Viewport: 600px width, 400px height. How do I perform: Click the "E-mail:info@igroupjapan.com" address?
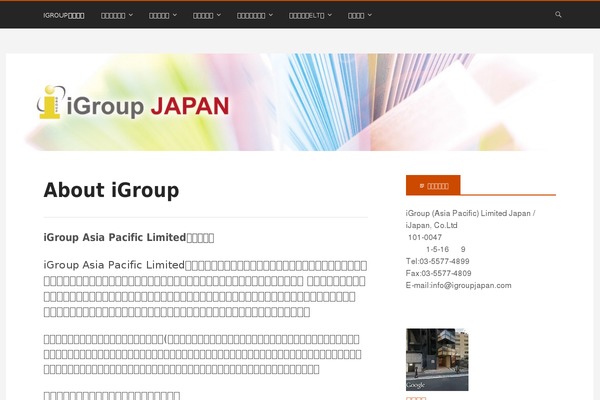click(458, 285)
